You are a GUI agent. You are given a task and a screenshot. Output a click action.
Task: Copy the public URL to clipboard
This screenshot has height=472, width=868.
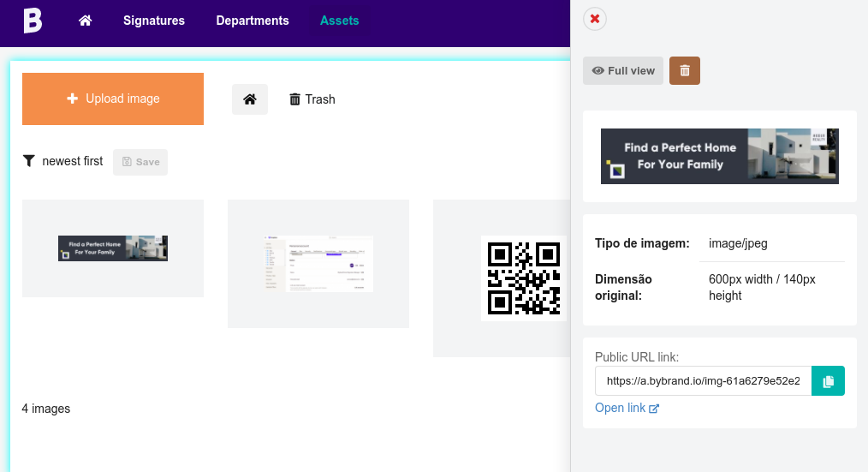click(x=828, y=380)
